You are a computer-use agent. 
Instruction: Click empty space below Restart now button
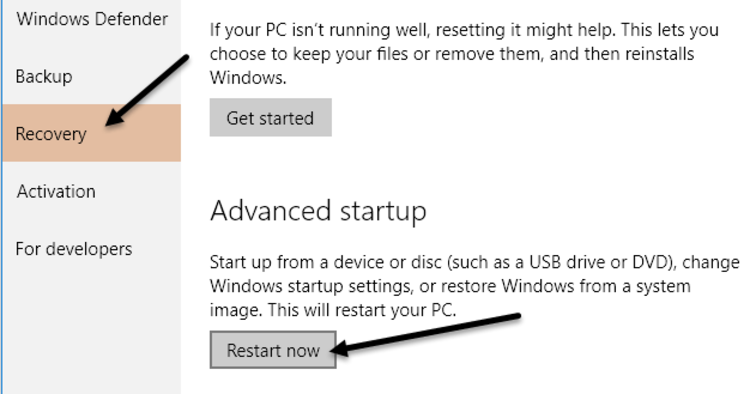tap(273, 382)
